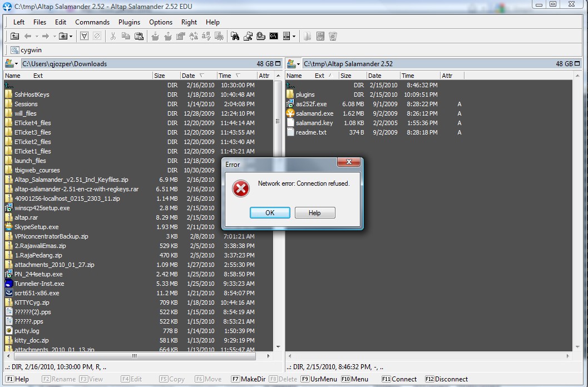Click the Cut scissors toolbar icon
Image resolution: width=588 pixels, height=387 pixels.
[113, 36]
